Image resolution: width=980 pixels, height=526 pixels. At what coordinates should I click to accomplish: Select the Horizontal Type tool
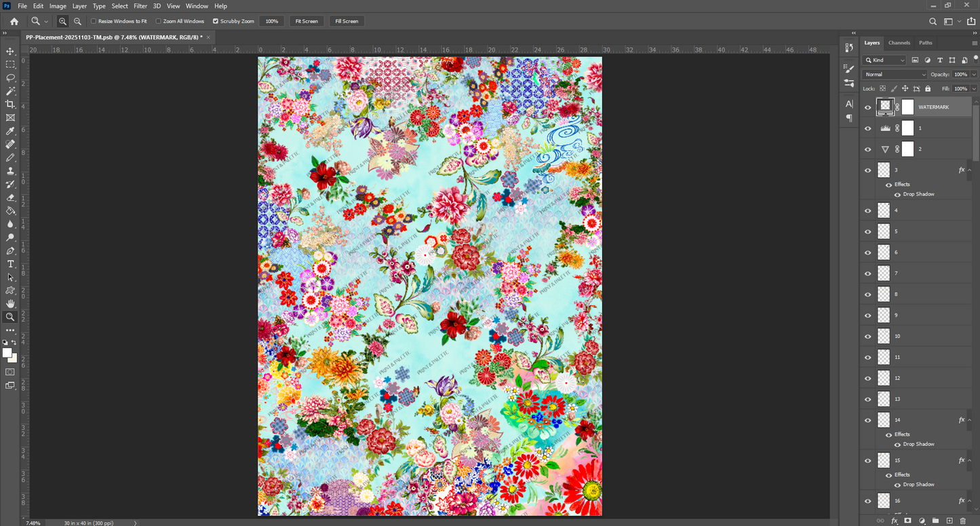tap(10, 264)
